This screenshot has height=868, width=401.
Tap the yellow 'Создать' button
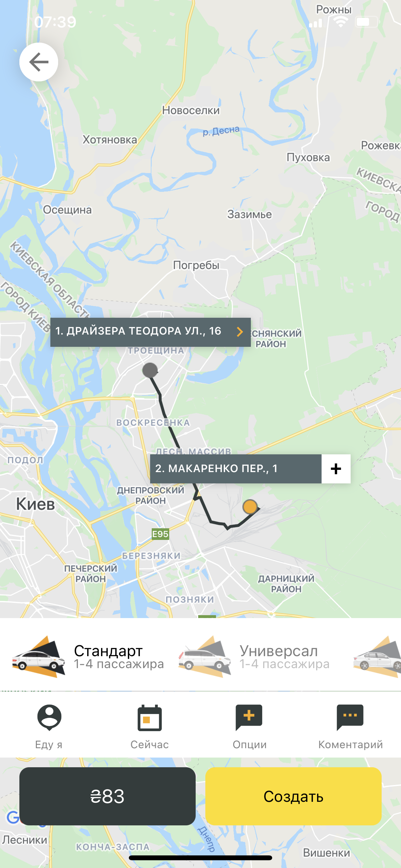point(293,796)
